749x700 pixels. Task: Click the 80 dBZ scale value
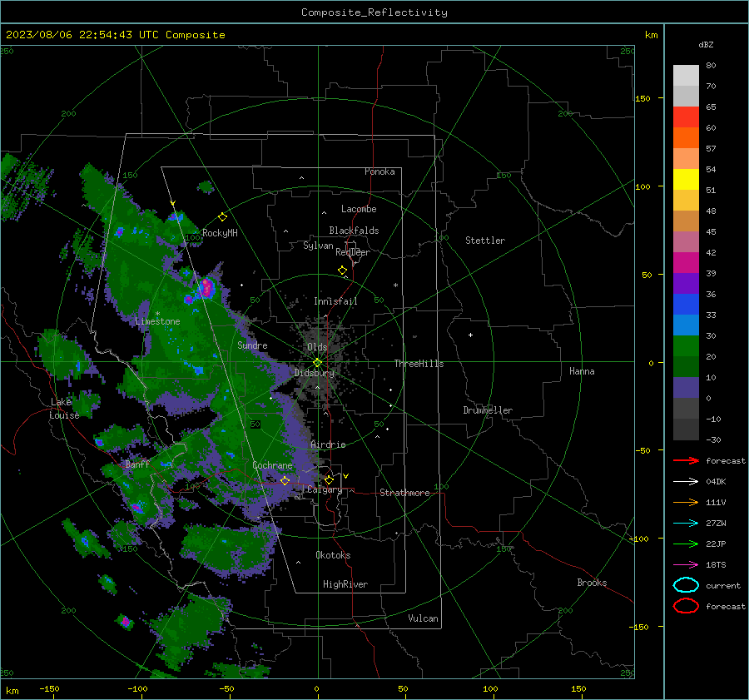(x=711, y=66)
